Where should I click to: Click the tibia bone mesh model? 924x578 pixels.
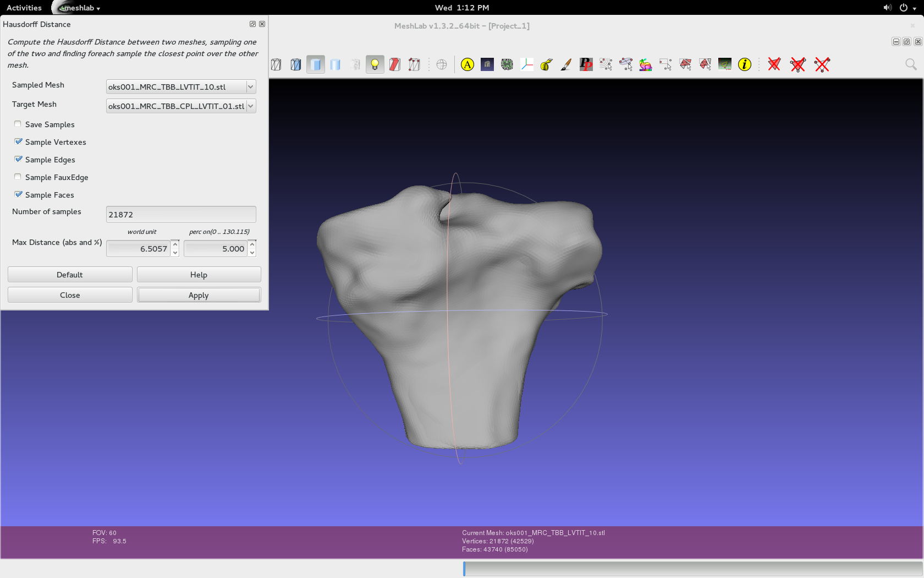(x=459, y=317)
